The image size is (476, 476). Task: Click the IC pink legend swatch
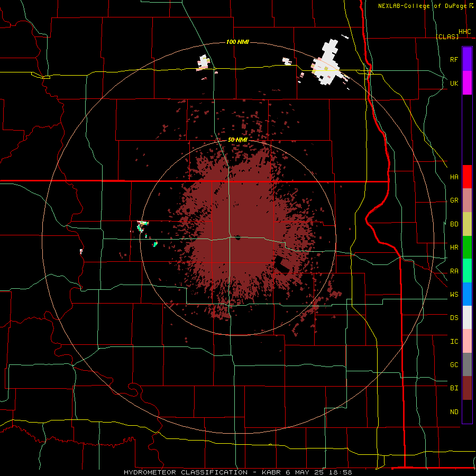pos(467,341)
